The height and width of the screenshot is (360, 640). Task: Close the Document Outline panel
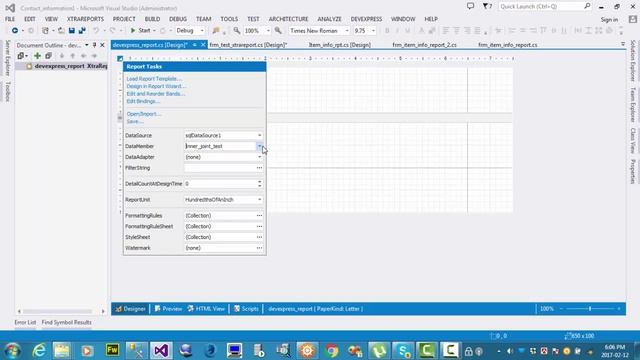[x=102, y=45]
